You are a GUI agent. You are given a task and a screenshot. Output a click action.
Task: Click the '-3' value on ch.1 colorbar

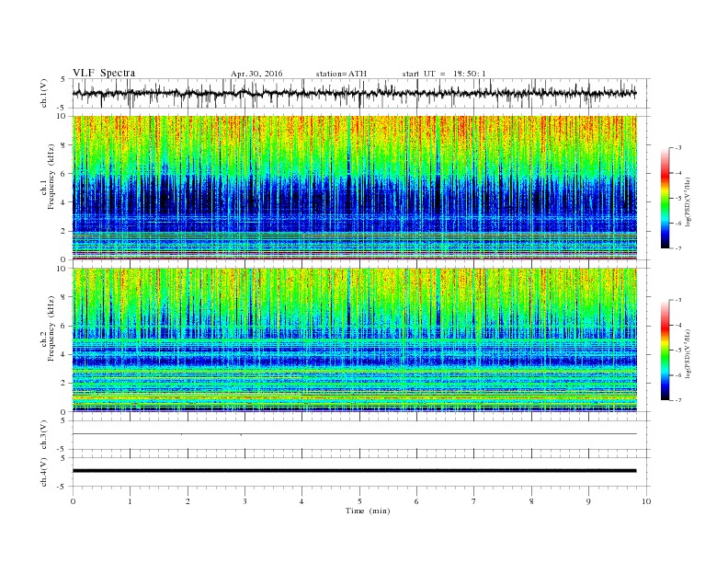677,148
